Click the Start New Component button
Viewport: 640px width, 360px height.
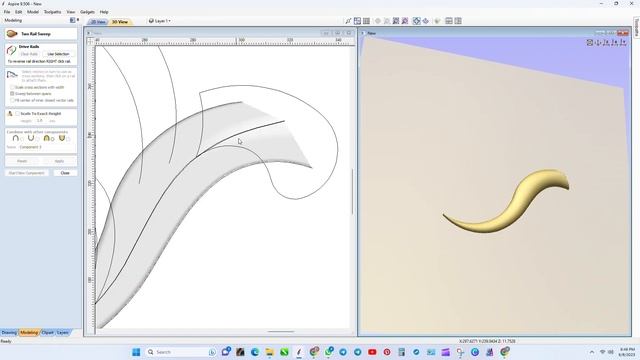[27, 173]
